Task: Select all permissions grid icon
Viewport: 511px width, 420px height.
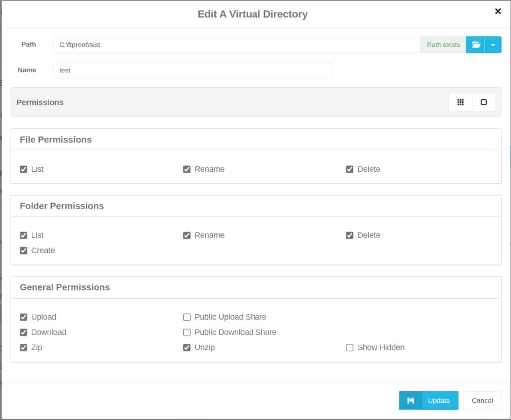Action: pos(460,102)
